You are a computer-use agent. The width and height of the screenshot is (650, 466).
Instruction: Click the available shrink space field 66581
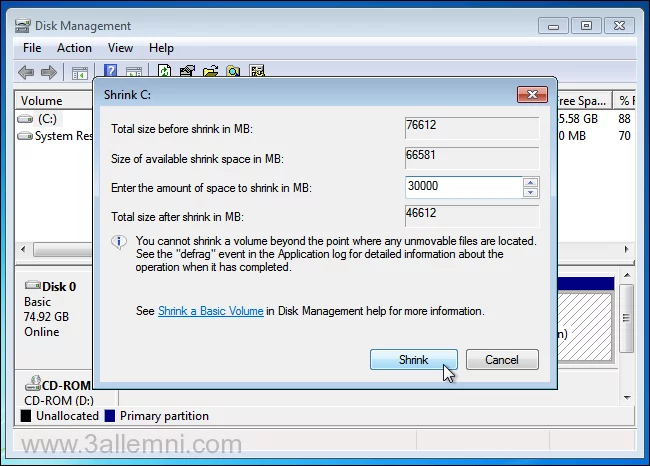(x=472, y=158)
